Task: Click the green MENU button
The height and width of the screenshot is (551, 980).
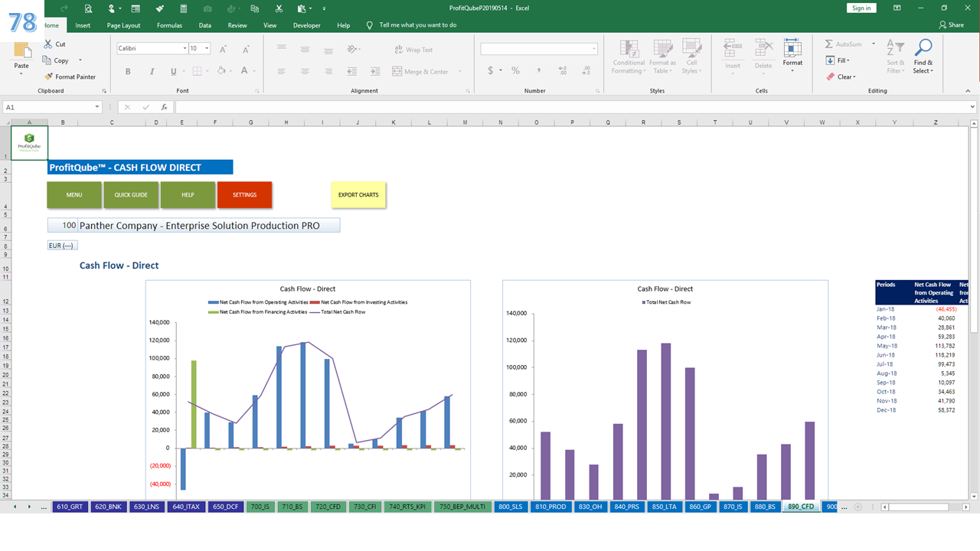Action: click(x=74, y=195)
